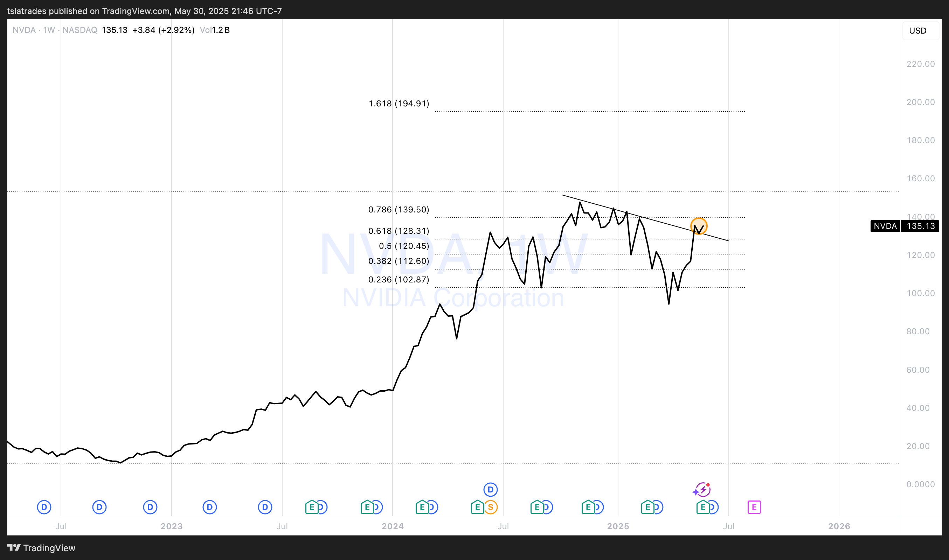Image resolution: width=949 pixels, height=560 pixels.
Task: Click the 200.00 label on the price axis
Action: pyautogui.click(x=920, y=102)
